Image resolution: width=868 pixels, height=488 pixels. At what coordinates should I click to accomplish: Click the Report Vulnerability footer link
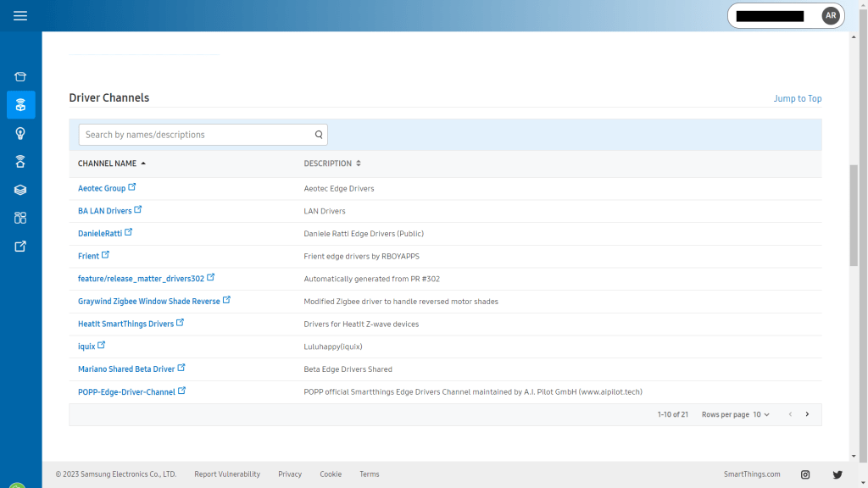227,474
